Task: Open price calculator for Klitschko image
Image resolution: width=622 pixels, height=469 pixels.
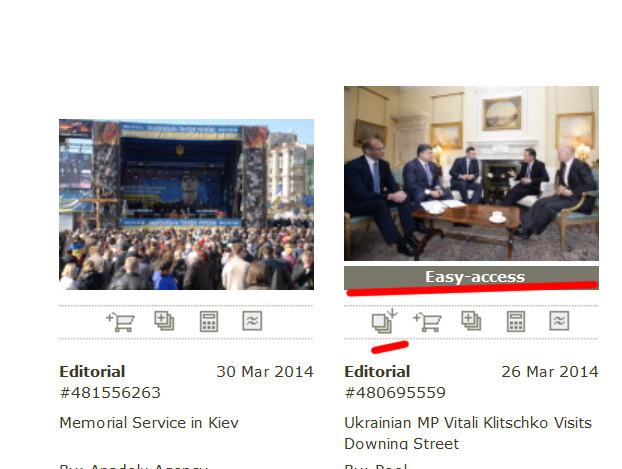Action: (x=516, y=321)
